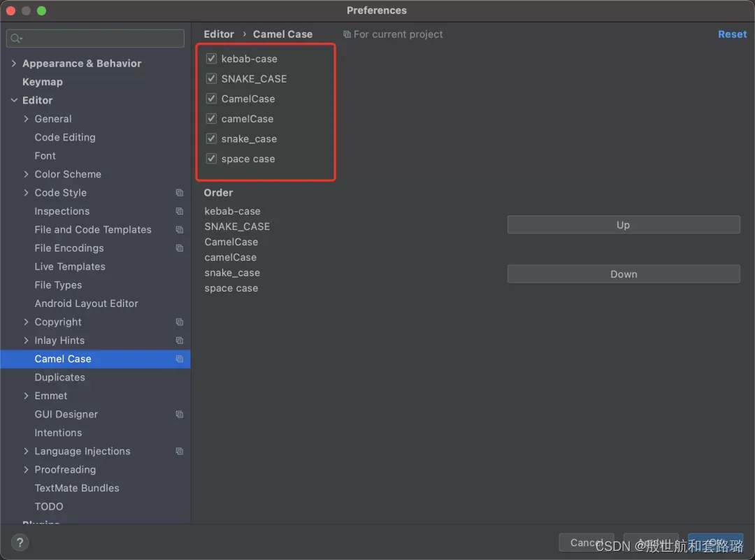Image resolution: width=755 pixels, height=560 pixels.
Task: Click the project-scope icon beside Inlay Hints
Action: (x=180, y=340)
